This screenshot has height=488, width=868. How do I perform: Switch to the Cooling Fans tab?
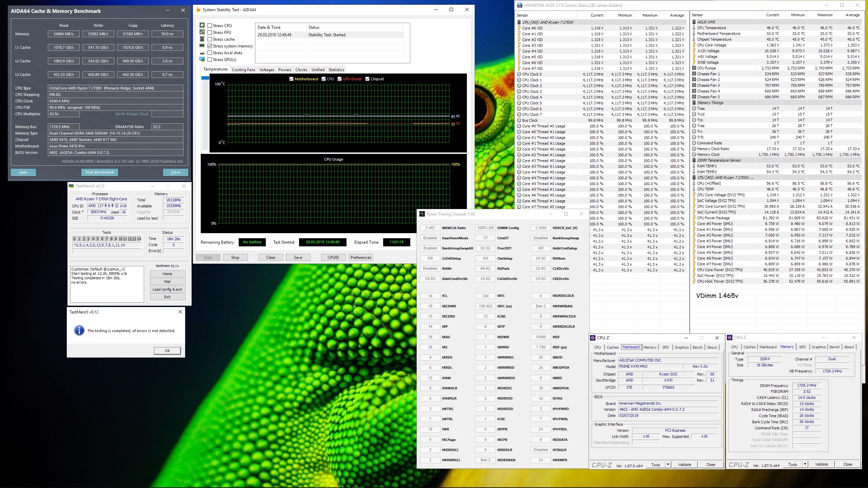pyautogui.click(x=243, y=70)
